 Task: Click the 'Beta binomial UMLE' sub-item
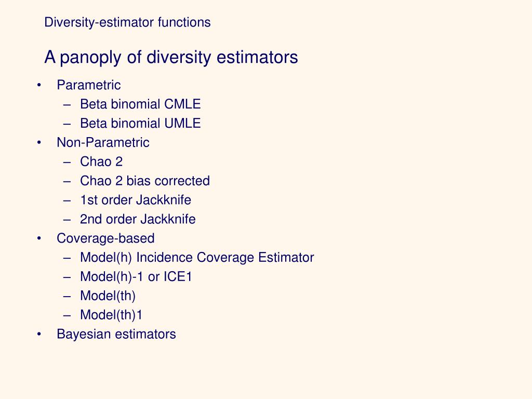(140, 123)
